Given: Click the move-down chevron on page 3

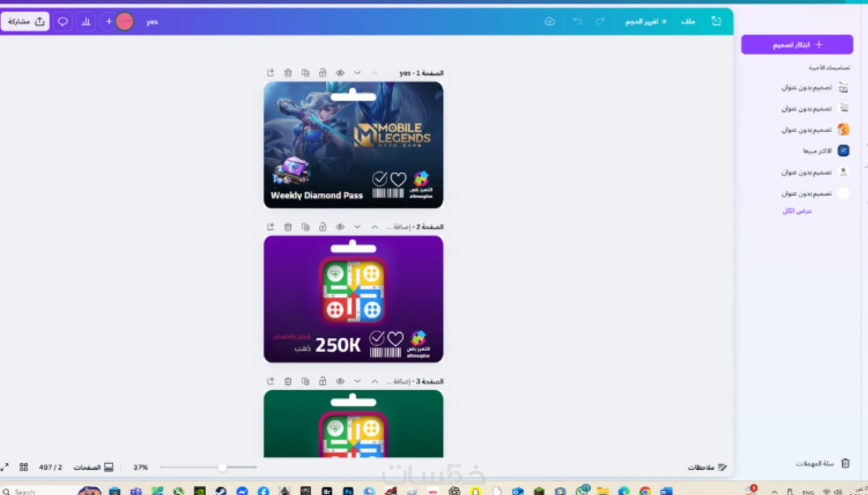Looking at the screenshot, I should tap(357, 381).
